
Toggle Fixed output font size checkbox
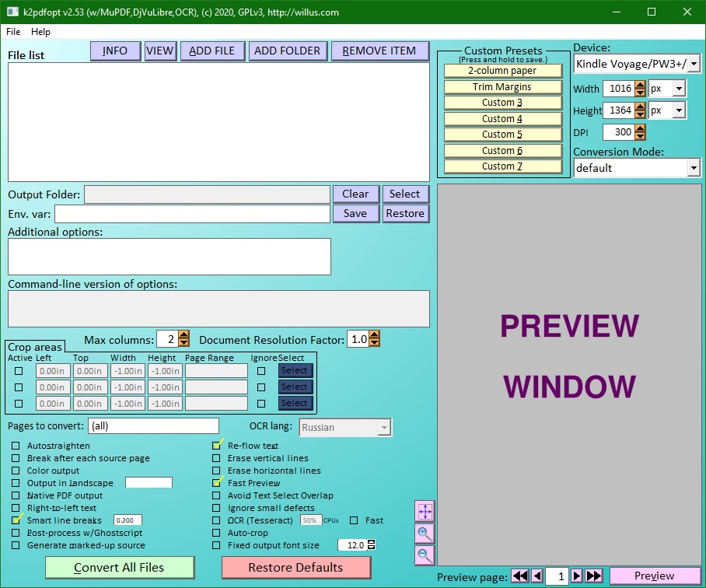[x=217, y=544]
